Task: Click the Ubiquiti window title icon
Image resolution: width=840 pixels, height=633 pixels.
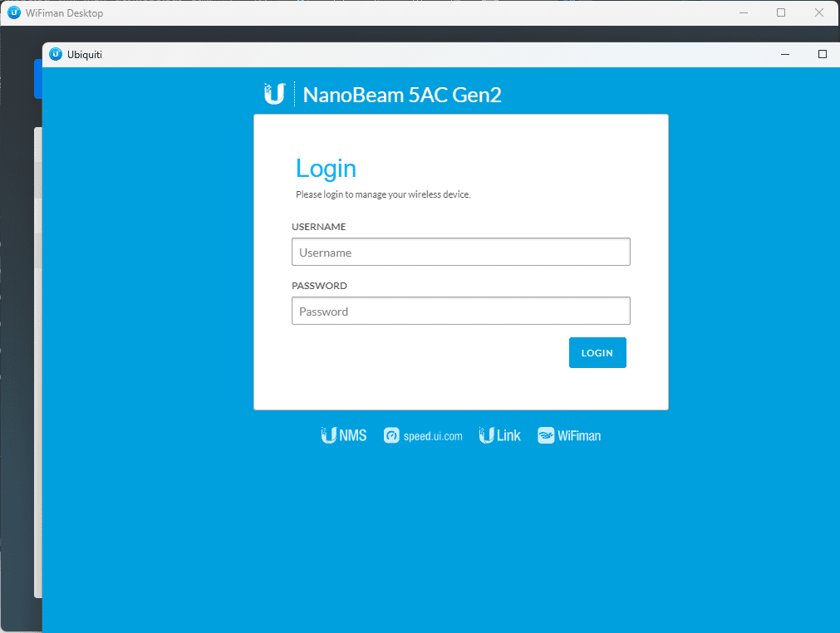Action: (56, 54)
